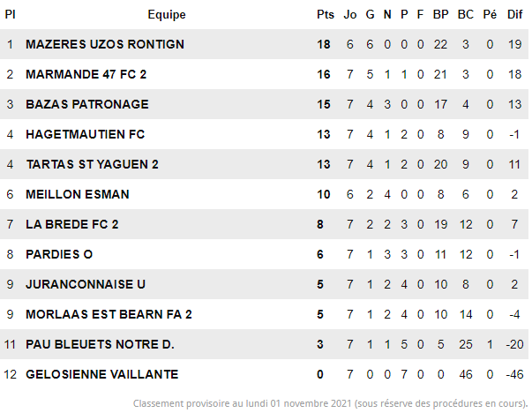Viewport: 532px width, 413px height.
Task: Select TARTAS ST YAGUEN 2 team
Action: coord(93,164)
